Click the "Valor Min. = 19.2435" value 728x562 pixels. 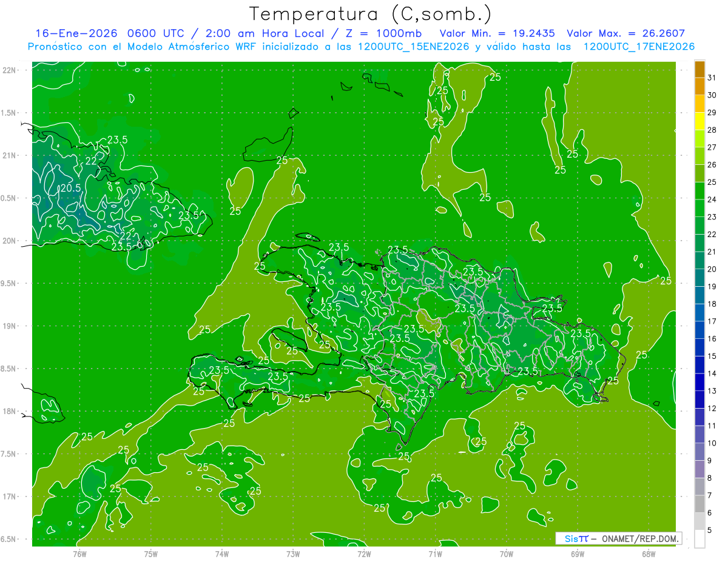(x=499, y=33)
